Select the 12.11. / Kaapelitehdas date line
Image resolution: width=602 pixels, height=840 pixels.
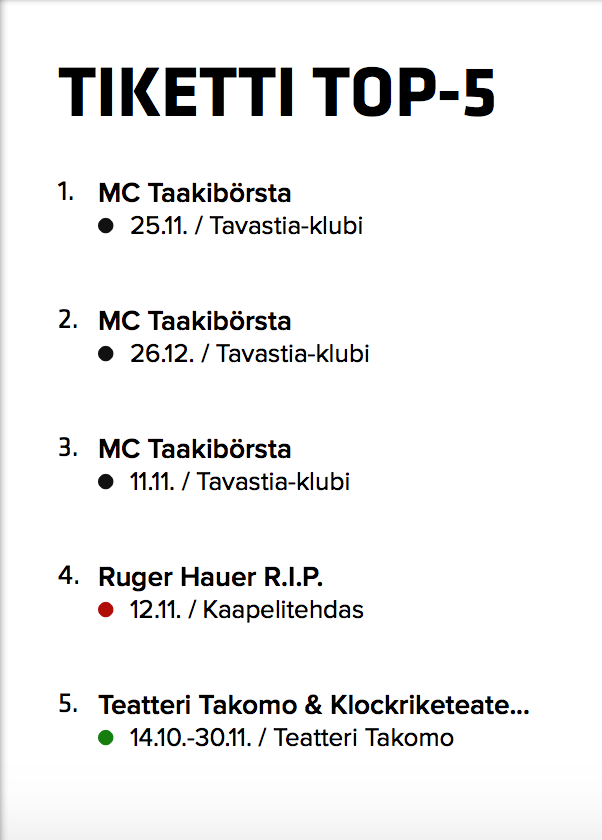click(x=246, y=610)
